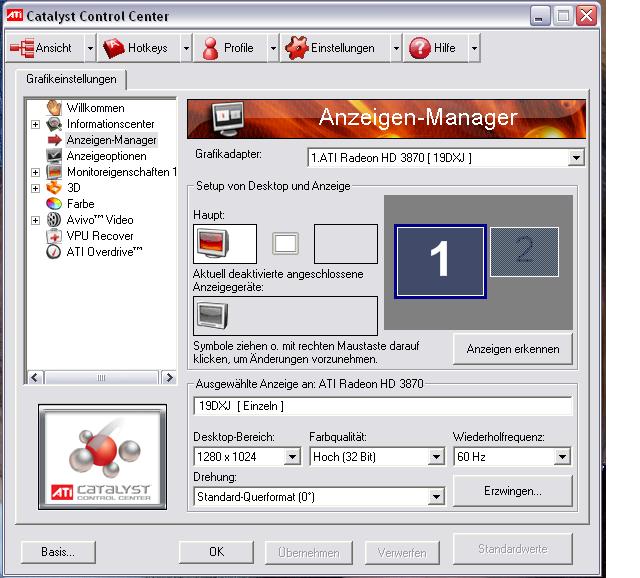The width and height of the screenshot is (640, 578).
Task: Click the Profile person icon
Action: [211, 48]
